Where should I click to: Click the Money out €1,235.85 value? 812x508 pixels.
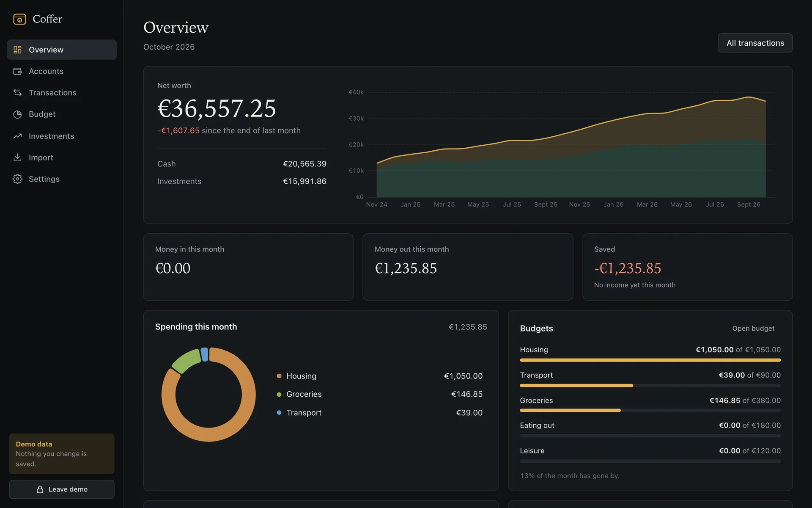406,268
